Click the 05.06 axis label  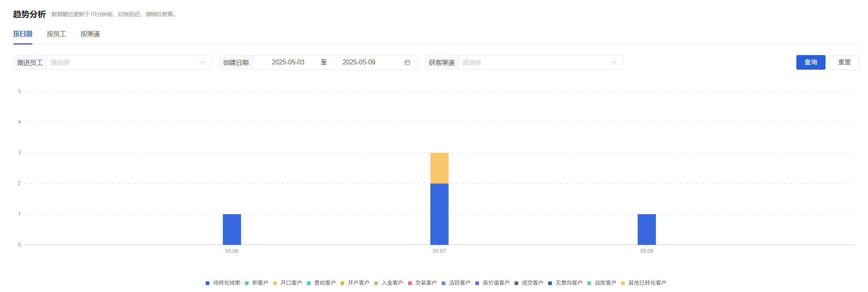(x=232, y=251)
